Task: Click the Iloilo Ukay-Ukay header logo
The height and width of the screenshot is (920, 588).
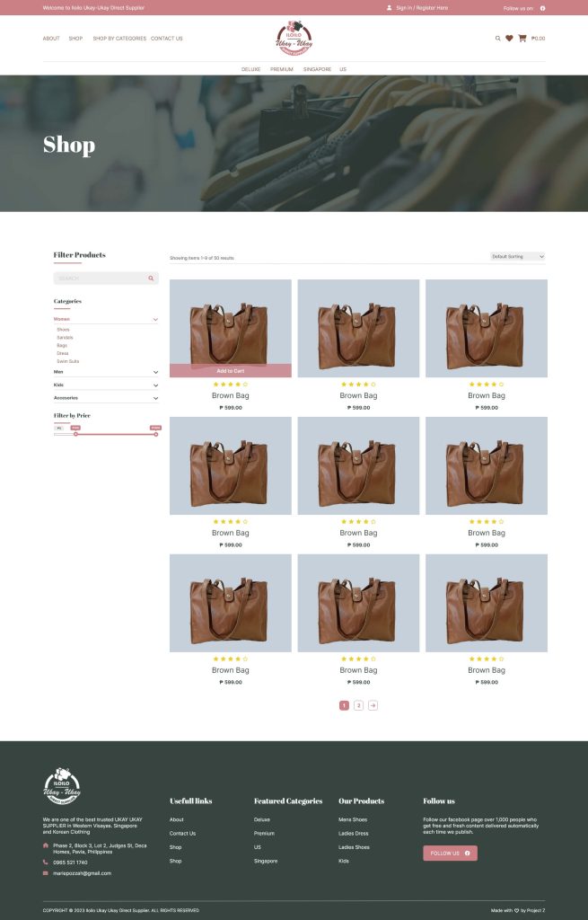Action: [x=294, y=38]
